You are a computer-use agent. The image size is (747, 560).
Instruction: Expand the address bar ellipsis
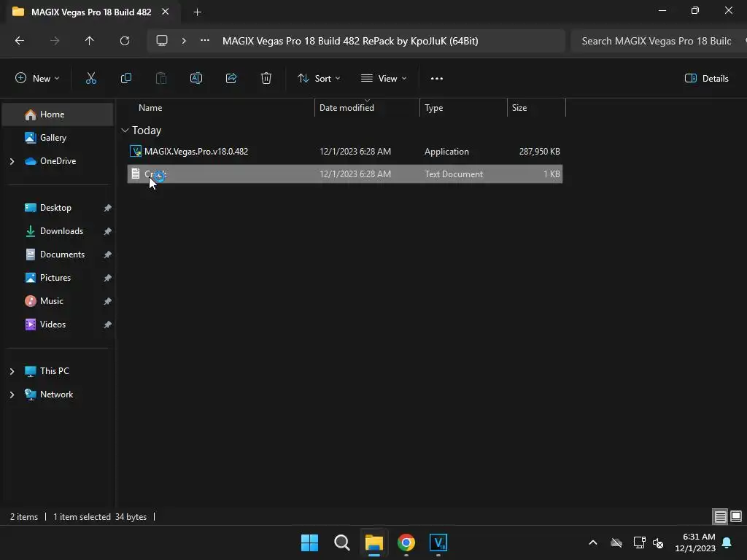(x=205, y=41)
